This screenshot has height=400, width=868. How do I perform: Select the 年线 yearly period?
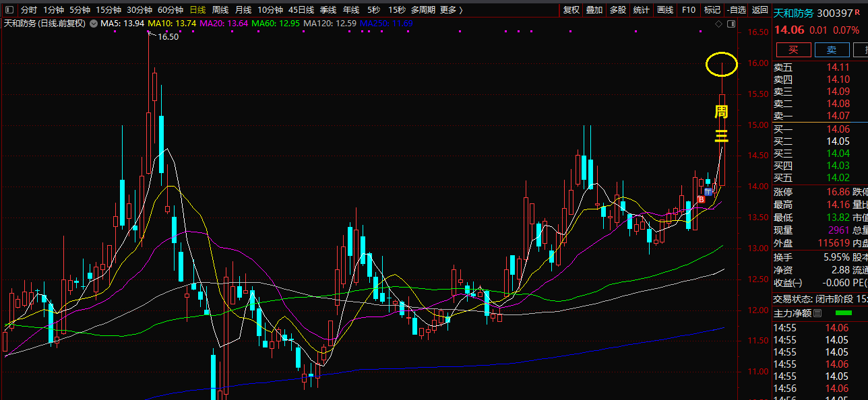tap(351, 10)
